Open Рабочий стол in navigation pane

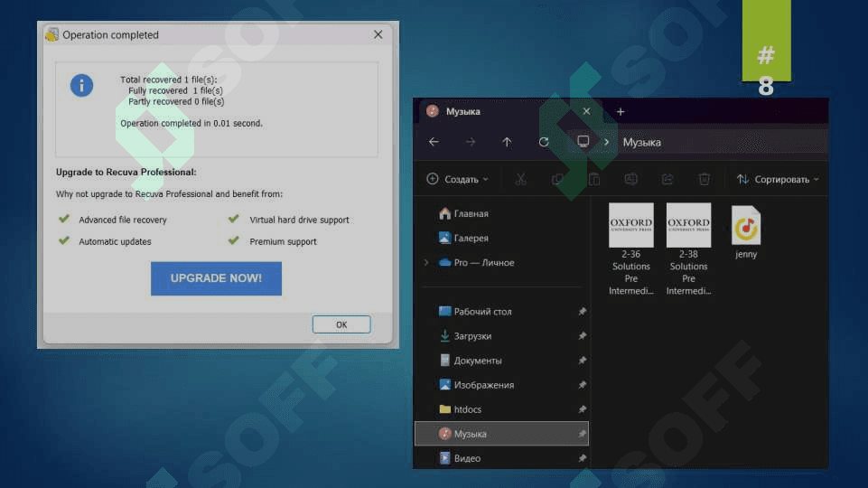482,312
